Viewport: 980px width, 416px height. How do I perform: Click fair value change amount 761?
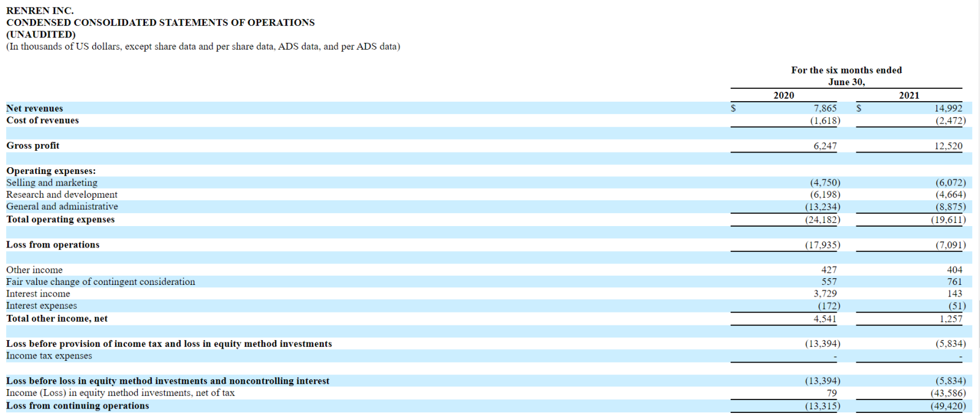click(x=954, y=282)
